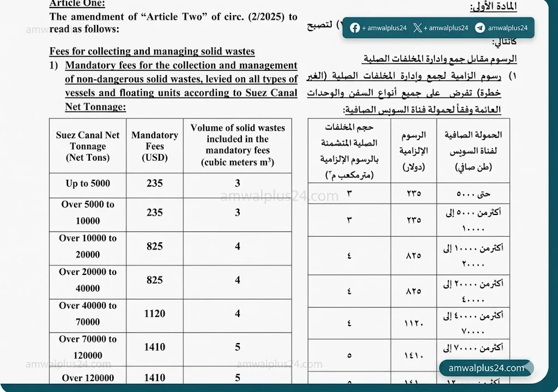Screen dimensions: 558x392
Task: Open the amwalplus24 handle beside the Facebook icon
Action: tap(386, 28)
